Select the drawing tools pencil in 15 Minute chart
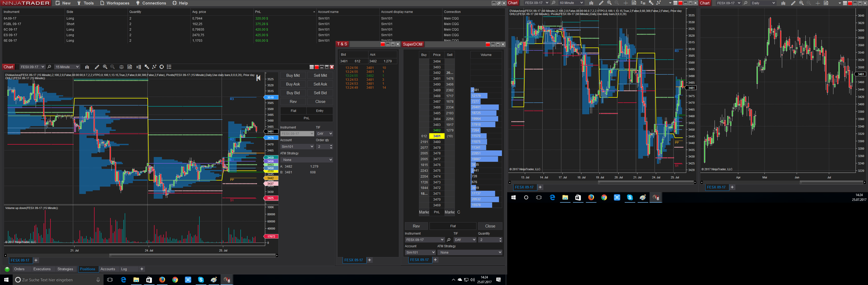The height and width of the screenshot is (285, 868). tap(97, 67)
